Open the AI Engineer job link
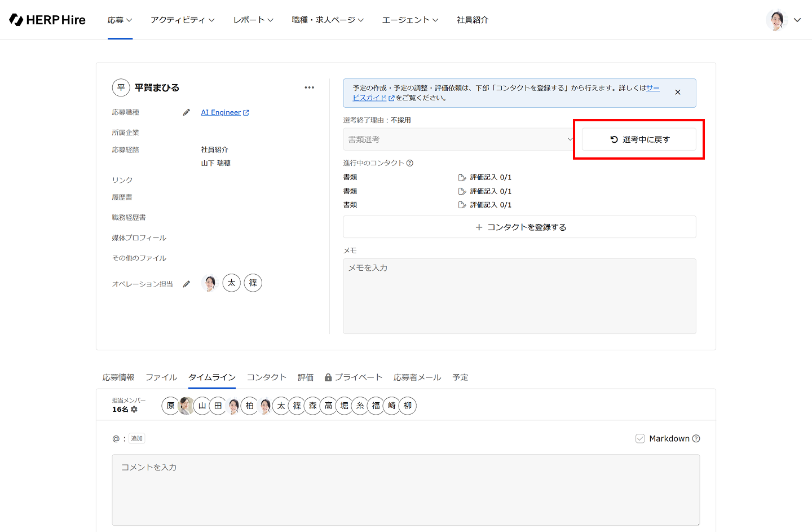The width and height of the screenshot is (812, 532). point(221,112)
